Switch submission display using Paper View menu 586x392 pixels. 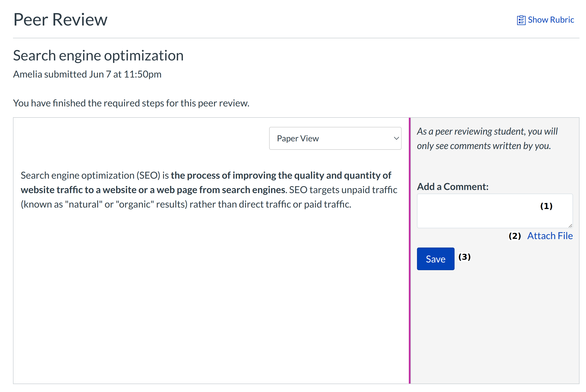pyautogui.click(x=335, y=138)
